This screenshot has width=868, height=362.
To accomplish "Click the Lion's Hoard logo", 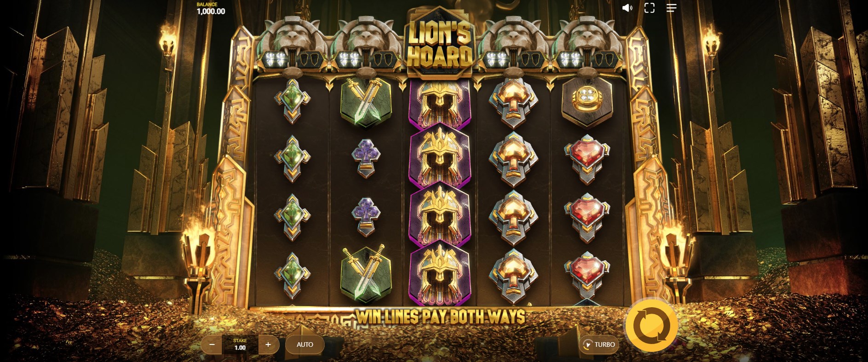I will click(x=439, y=43).
